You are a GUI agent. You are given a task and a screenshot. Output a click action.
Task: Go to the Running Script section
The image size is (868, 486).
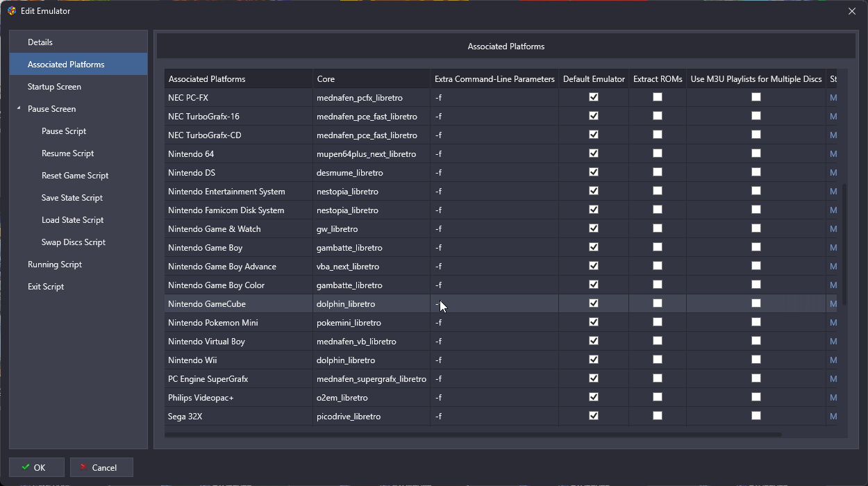(x=78, y=265)
